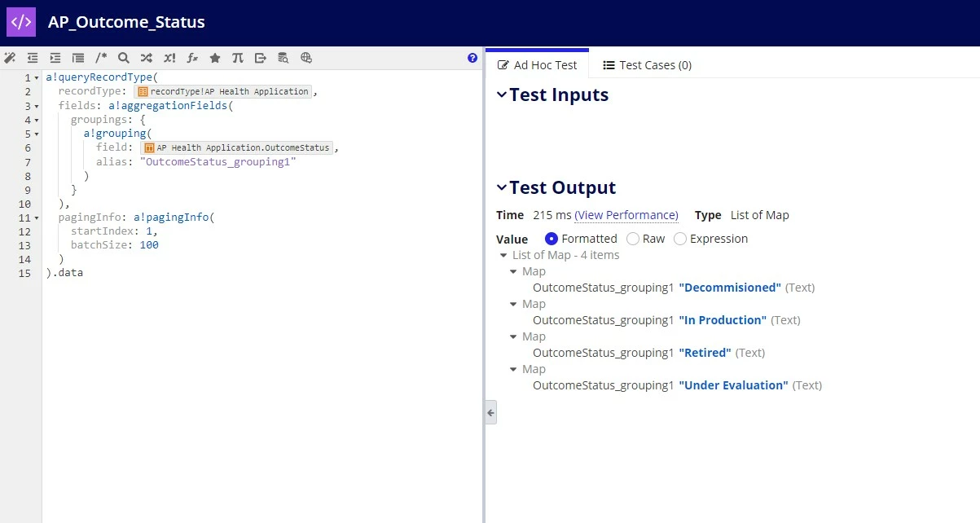Fold code at line 4 arrow
This screenshot has width=980, height=523.
[x=37, y=120]
